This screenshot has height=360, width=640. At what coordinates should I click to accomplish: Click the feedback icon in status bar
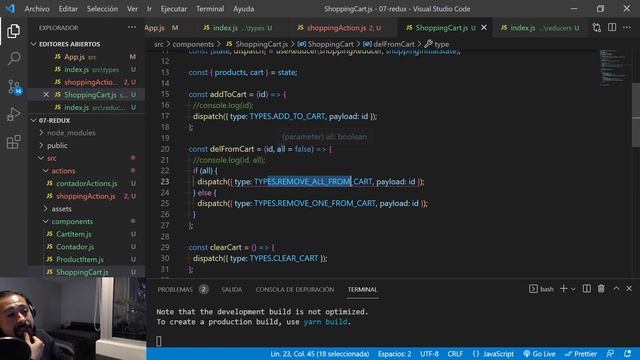click(610, 353)
